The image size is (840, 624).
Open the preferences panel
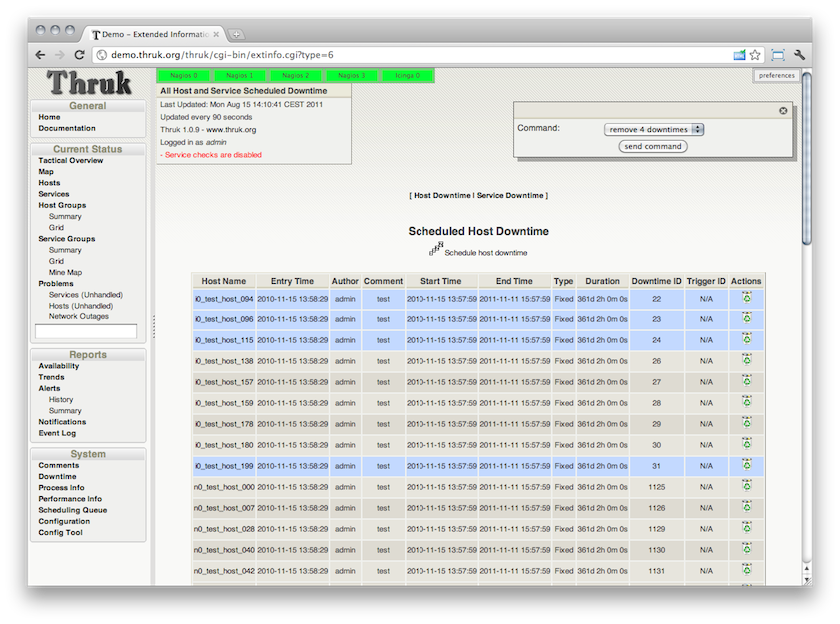(776, 75)
